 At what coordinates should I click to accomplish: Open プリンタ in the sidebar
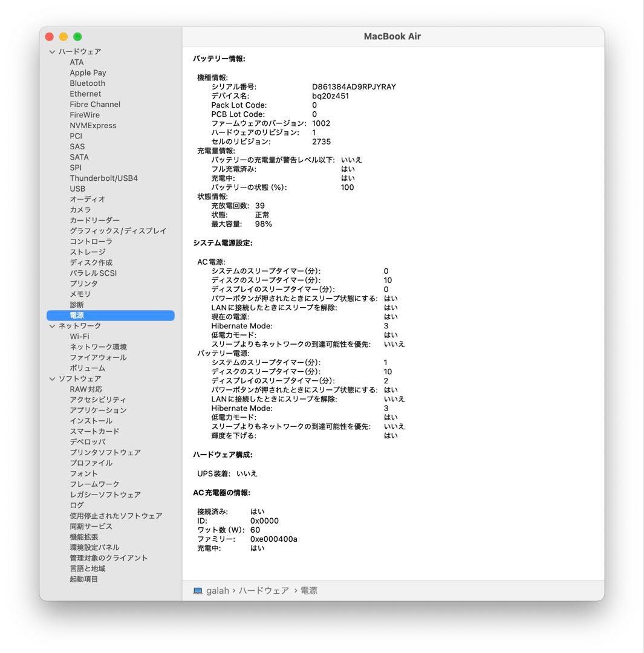click(x=83, y=284)
